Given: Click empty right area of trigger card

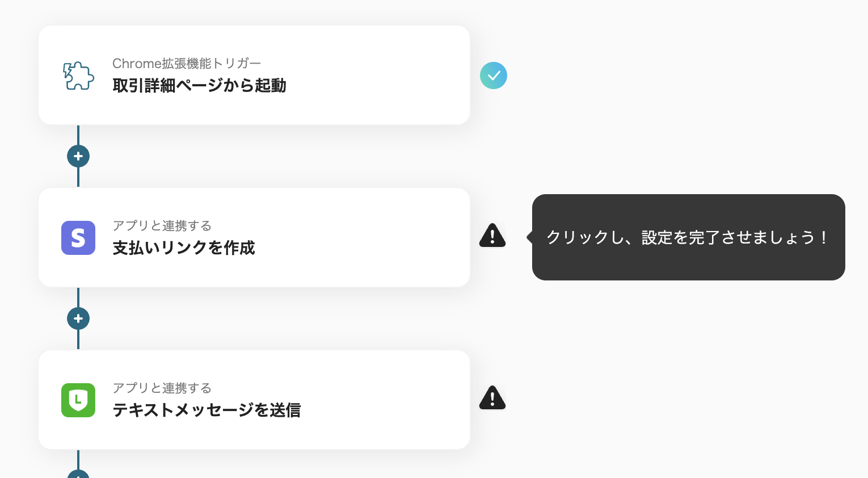Looking at the screenshot, I should [x=386, y=76].
